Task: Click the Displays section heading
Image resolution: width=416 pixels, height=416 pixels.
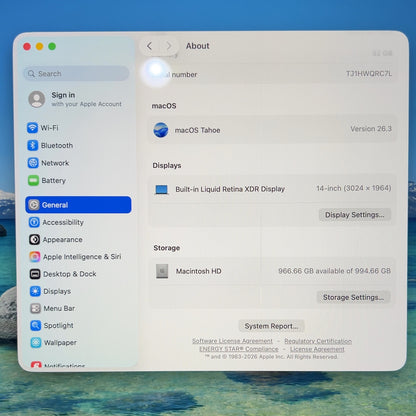Action: pyautogui.click(x=167, y=165)
